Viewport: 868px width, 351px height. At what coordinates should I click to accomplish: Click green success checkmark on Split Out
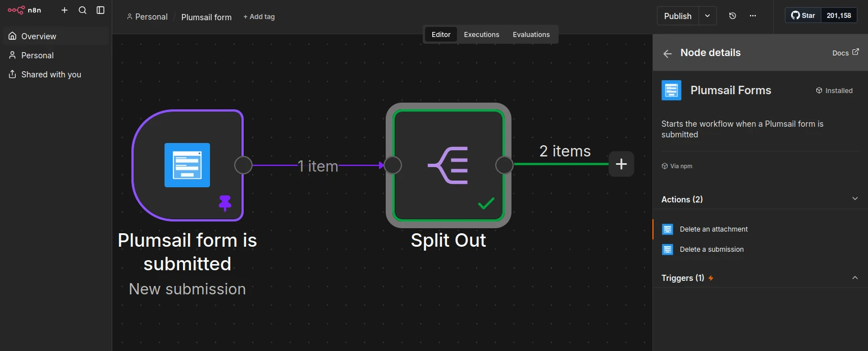click(486, 203)
